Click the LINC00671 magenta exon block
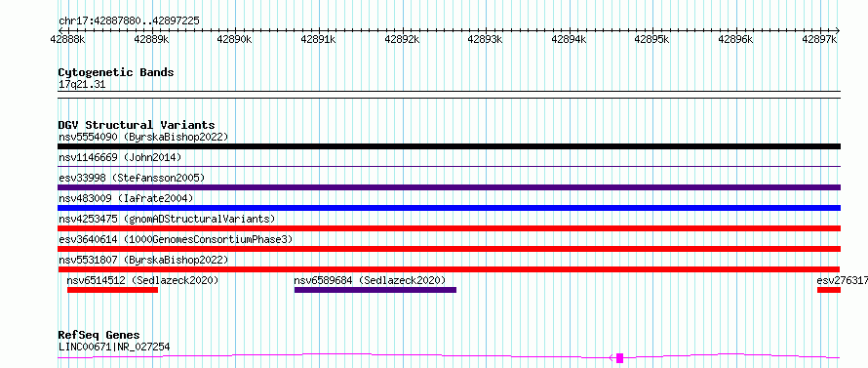Screen dimensions: 868x368 (x=620, y=358)
